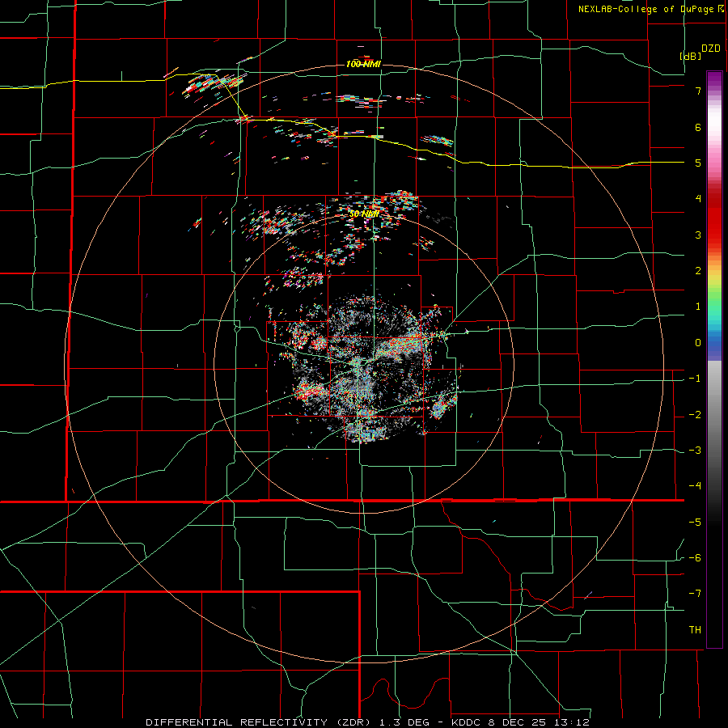Select the 0 value on the dB scale
Image resolution: width=728 pixels, height=728 pixels.
point(698,343)
